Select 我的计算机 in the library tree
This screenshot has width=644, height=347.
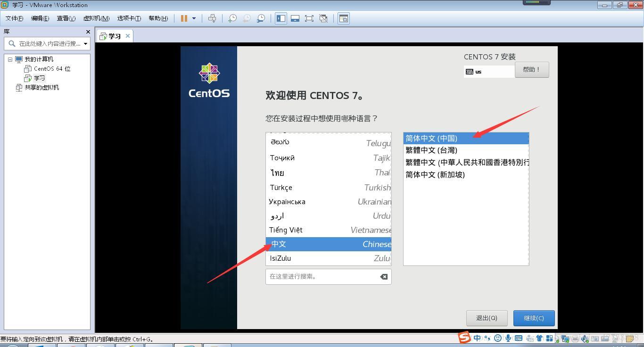pyautogui.click(x=39, y=59)
